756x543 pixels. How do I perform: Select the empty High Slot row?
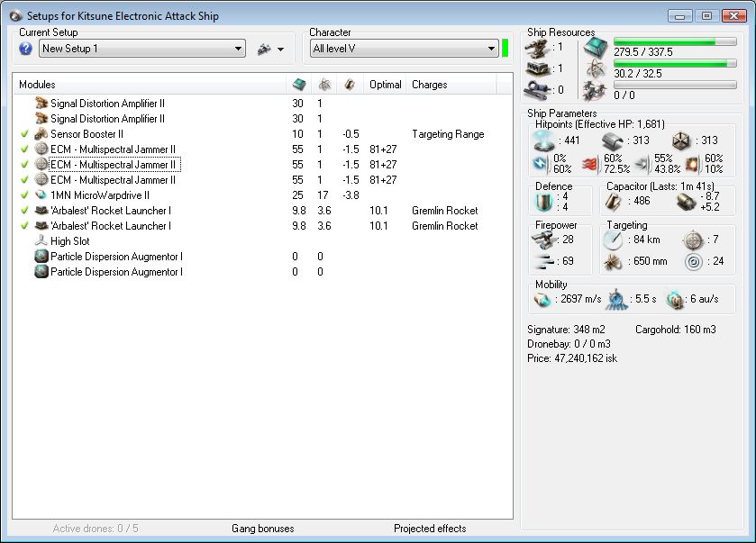(262, 241)
